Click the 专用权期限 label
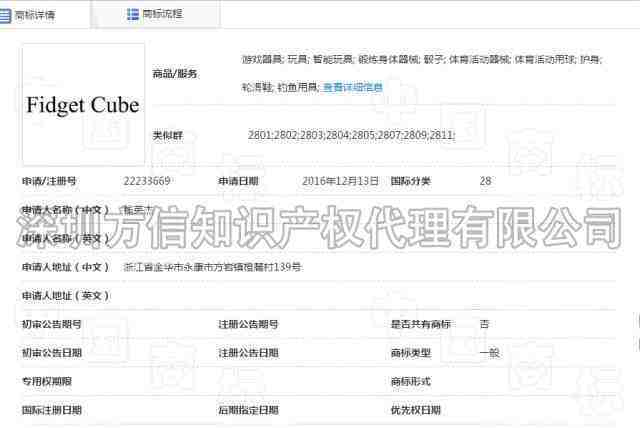Image resolution: width=640 pixels, height=428 pixels. [47, 381]
